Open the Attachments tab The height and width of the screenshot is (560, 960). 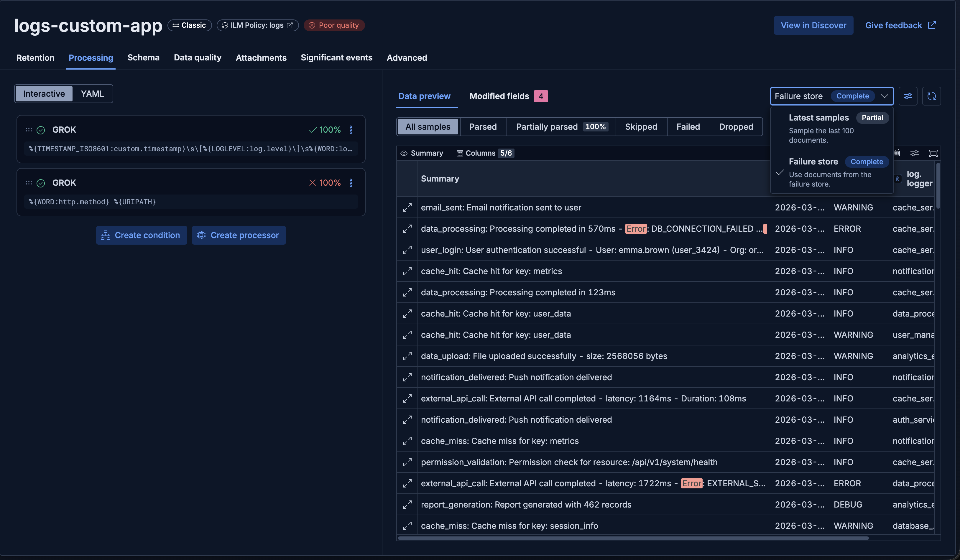tap(261, 57)
